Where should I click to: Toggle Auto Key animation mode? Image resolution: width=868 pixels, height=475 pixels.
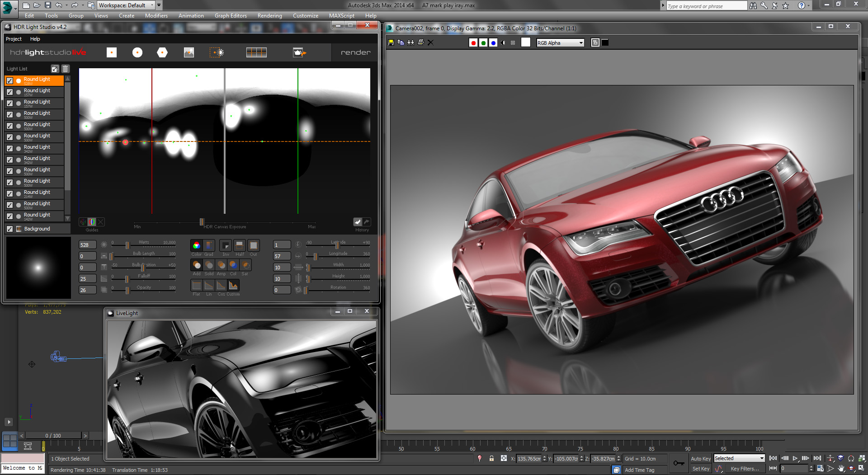coord(700,458)
